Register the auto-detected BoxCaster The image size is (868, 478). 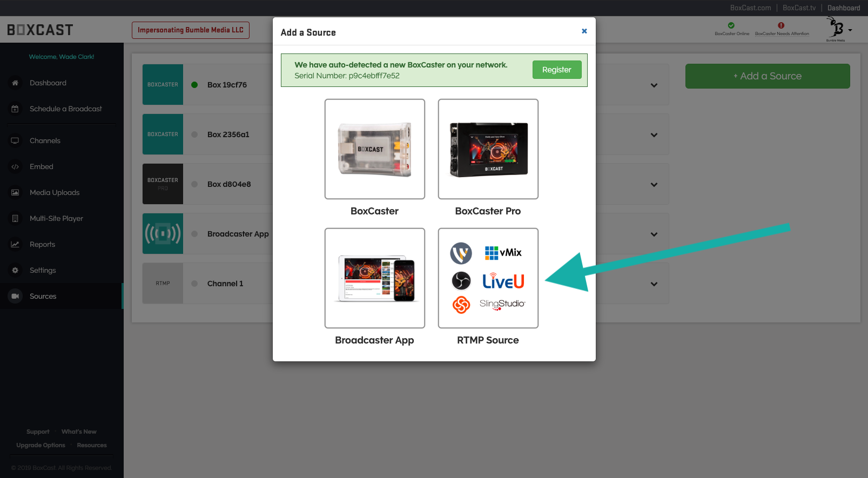tap(556, 70)
